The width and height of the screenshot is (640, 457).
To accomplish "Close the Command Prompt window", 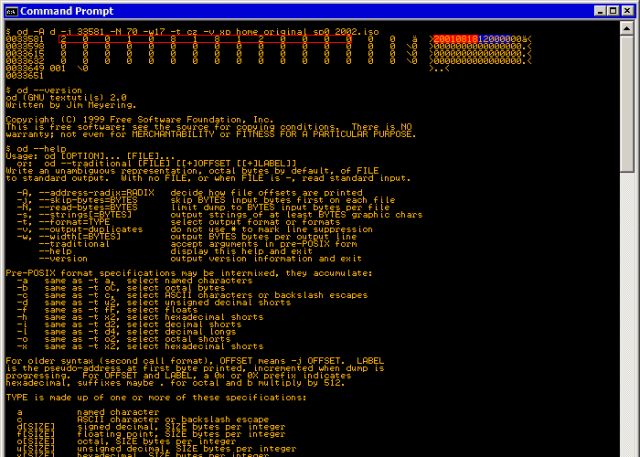I will [628, 11].
